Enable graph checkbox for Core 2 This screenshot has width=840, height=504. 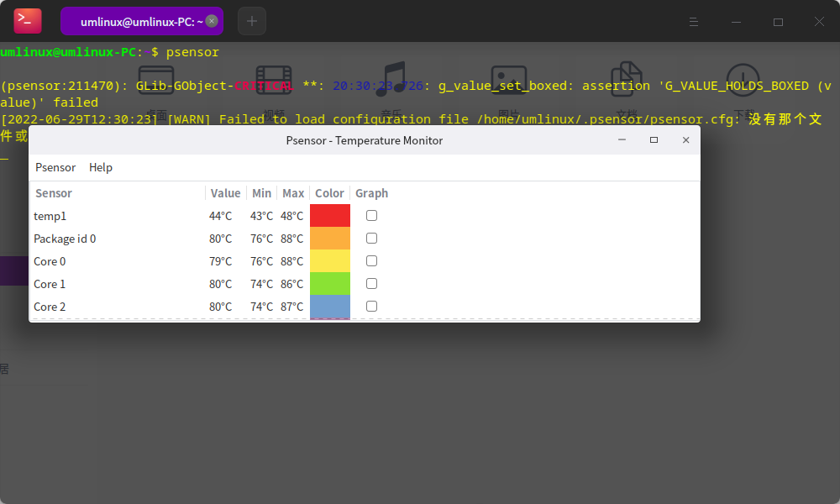[372, 307]
